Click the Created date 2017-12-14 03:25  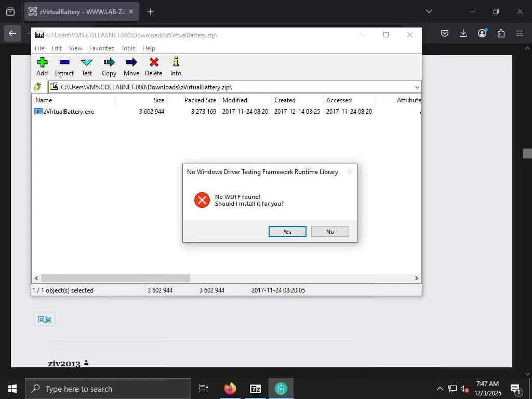[x=297, y=112]
